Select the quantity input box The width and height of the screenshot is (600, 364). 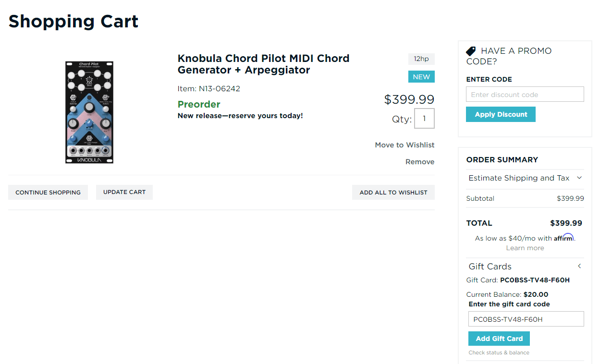pos(424,118)
